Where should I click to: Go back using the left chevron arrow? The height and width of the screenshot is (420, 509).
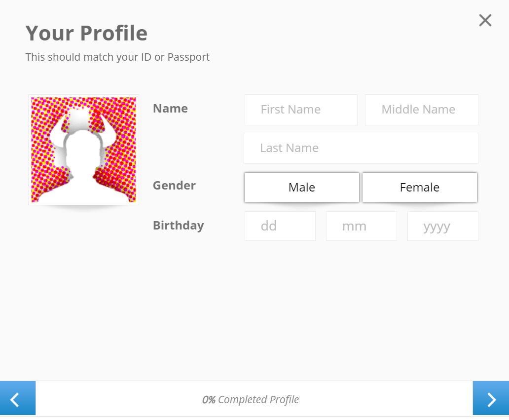pyautogui.click(x=18, y=398)
